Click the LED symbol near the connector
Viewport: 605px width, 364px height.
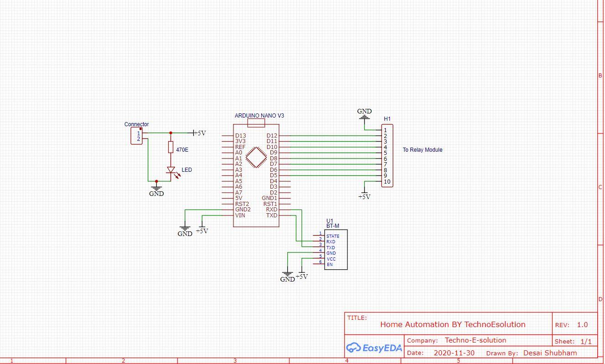[x=171, y=170]
